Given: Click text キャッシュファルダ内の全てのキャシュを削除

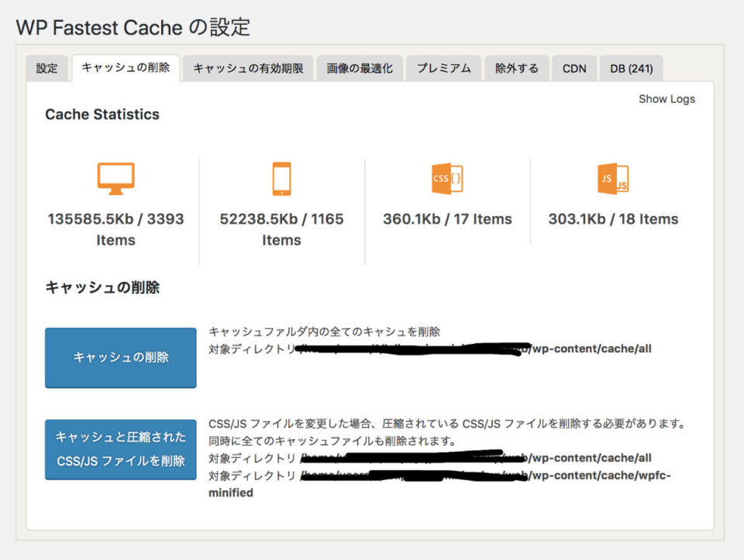Looking at the screenshot, I should coord(325,332).
